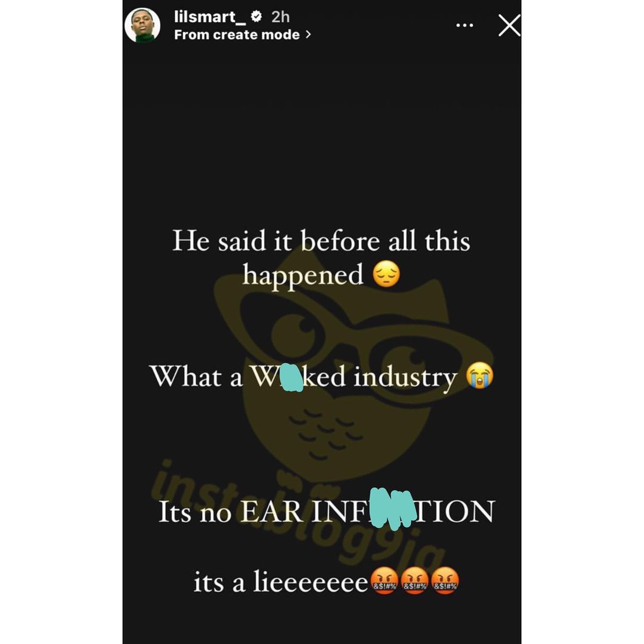Select the last angry cursing emoji
This screenshot has width=644, height=644.
click(445, 581)
